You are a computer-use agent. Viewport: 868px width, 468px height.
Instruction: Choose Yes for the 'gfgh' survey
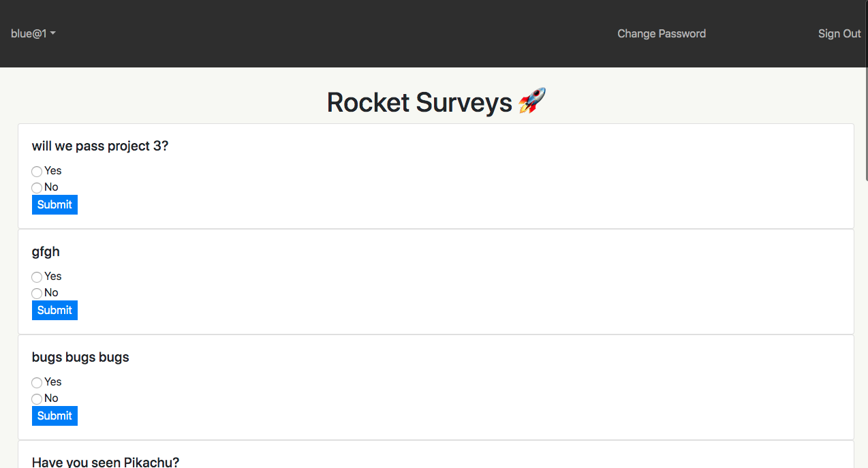pyautogui.click(x=37, y=277)
